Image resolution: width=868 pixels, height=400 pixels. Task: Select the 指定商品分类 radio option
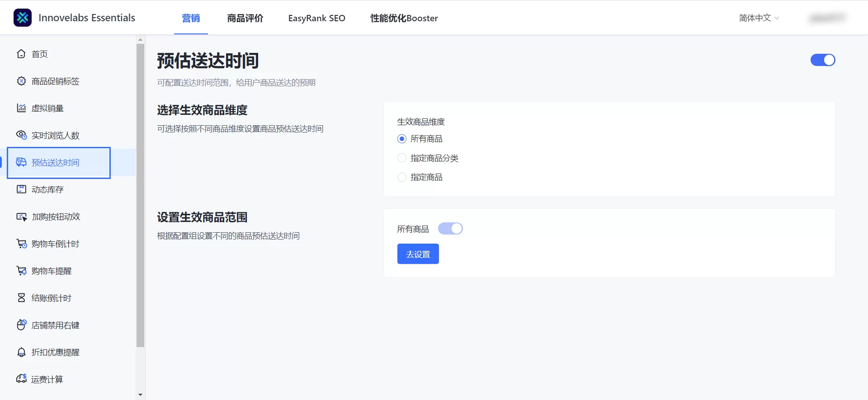click(x=402, y=158)
